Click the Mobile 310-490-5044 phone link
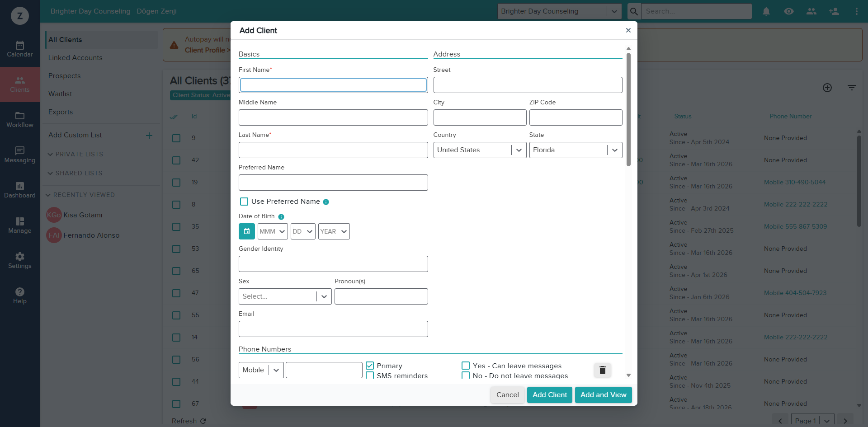This screenshot has height=427, width=868. 795,183
